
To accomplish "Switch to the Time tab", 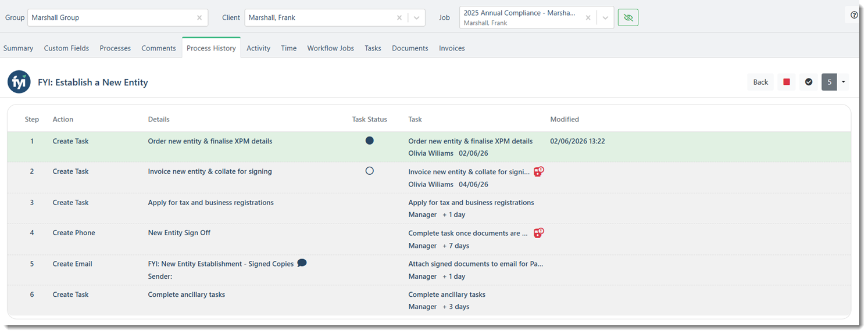I will [289, 48].
